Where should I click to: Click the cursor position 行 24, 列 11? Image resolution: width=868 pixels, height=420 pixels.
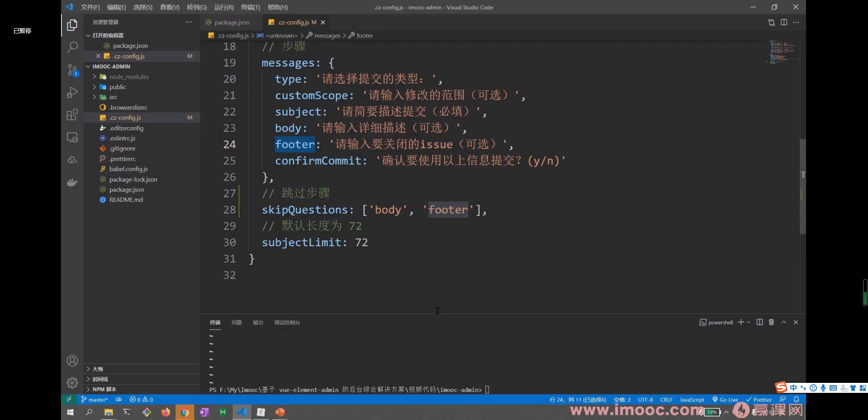point(578,400)
